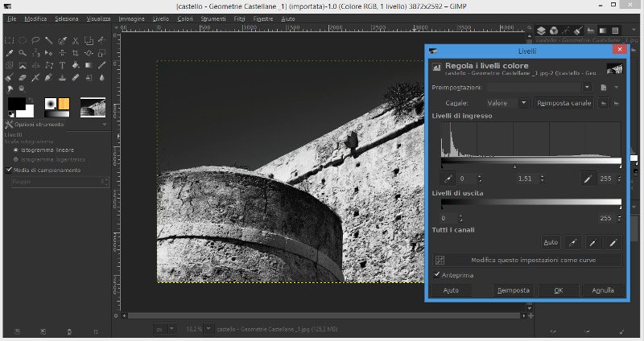Click the white point eyedropper beside 255
Image resolution: width=644 pixels, height=341 pixels.
tap(587, 178)
